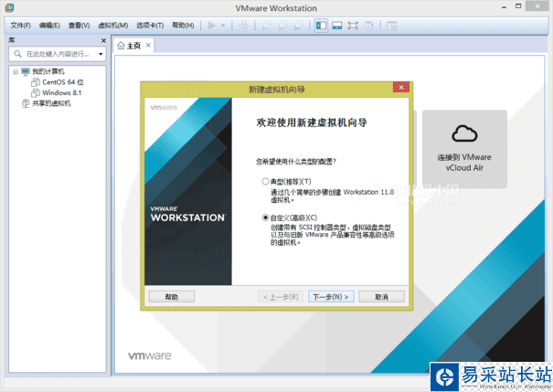Click the manage snapshots toolbar icon
Image resolution: width=553 pixels, height=392 pixels.
[x=299, y=26]
